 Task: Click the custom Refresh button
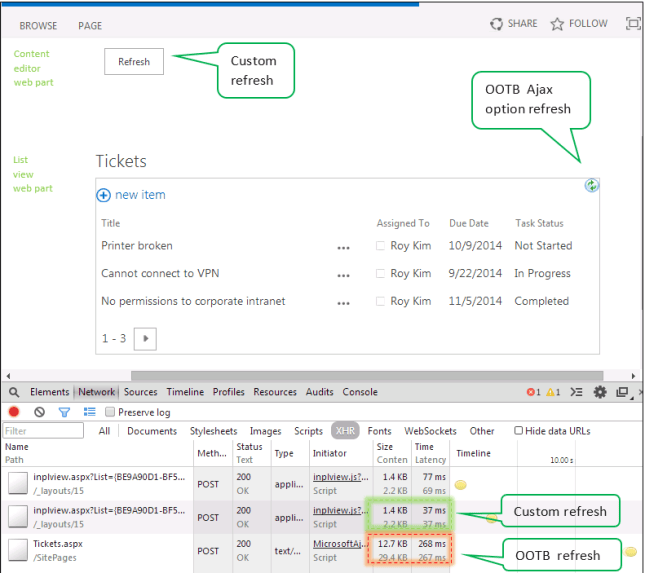pos(134,62)
